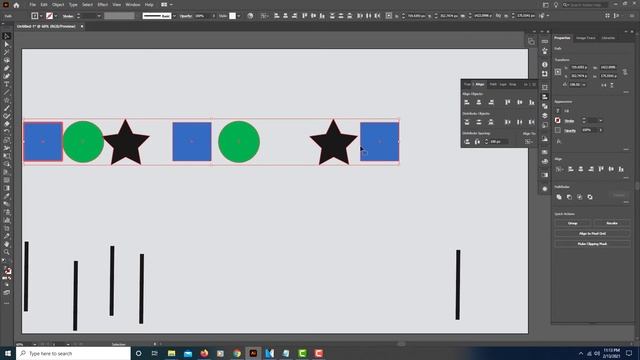Click Pathfinder Exclude icon in Properties
This screenshot has height=360, width=640.
pos(590,197)
